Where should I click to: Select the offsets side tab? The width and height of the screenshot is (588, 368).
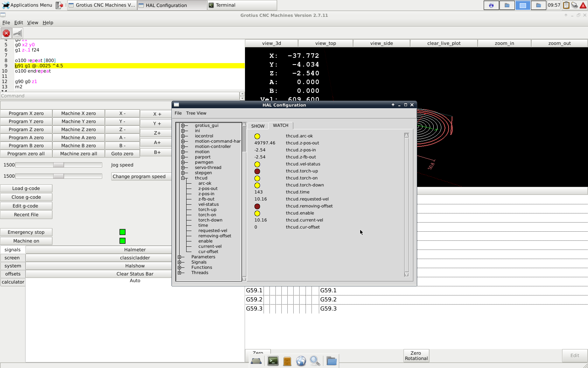pos(13,274)
